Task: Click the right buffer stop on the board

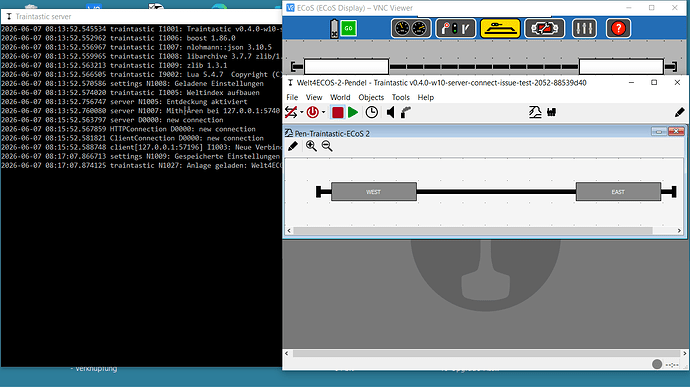Action: click(668, 192)
